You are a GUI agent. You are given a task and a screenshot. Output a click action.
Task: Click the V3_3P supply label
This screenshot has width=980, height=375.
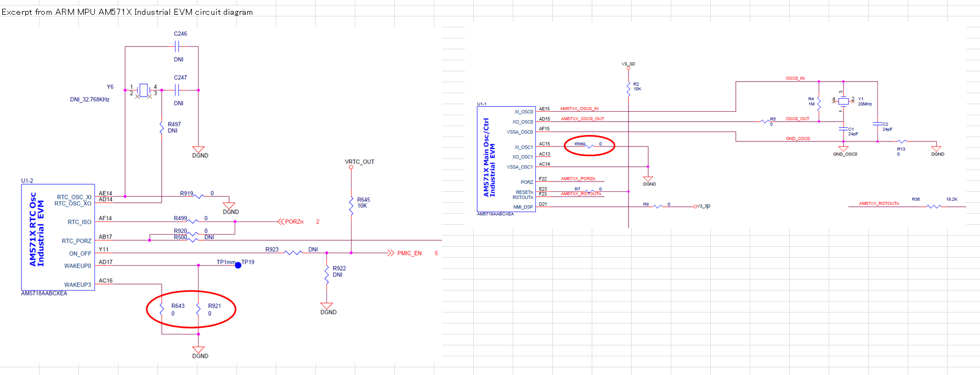(x=704, y=206)
